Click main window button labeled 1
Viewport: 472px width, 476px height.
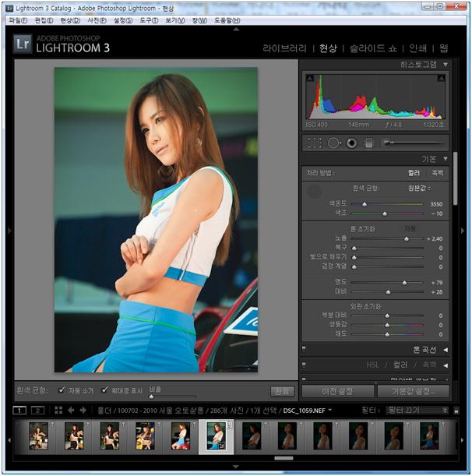(x=19, y=411)
